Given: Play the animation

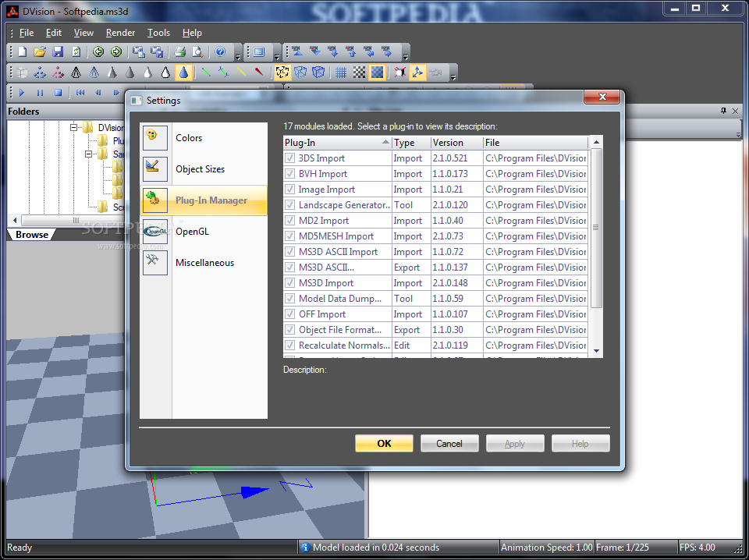Looking at the screenshot, I should pyautogui.click(x=22, y=93).
